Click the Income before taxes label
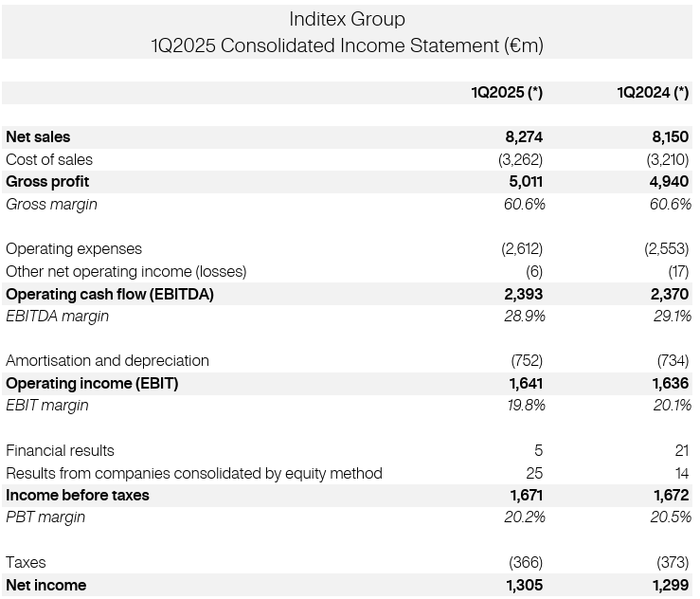700x599 pixels. 78,496
